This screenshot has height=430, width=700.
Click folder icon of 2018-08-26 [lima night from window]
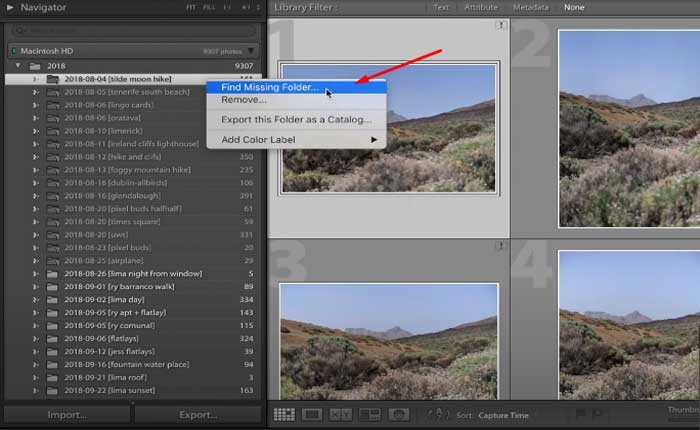[x=52, y=274]
